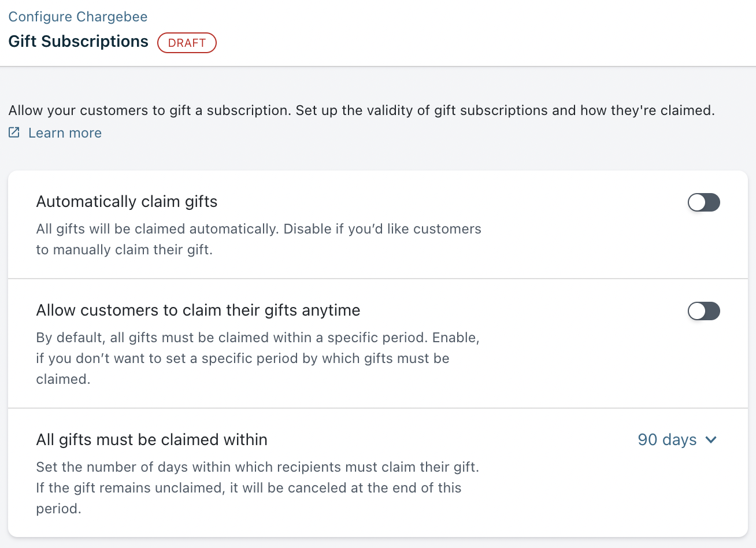The image size is (756, 548).
Task: Click the chevron arrow next to 90 days
Action: pos(711,440)
